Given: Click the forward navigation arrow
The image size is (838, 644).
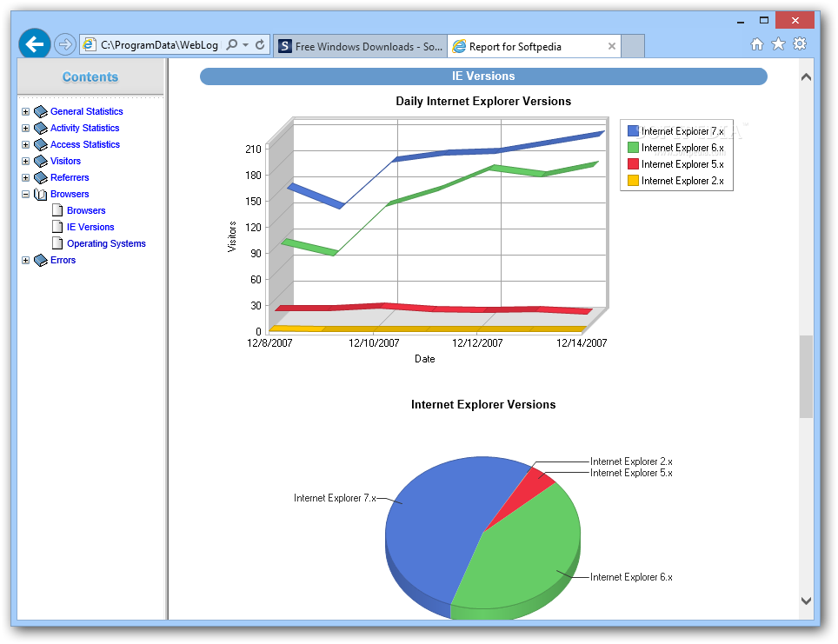Looking at the screenshot, I should [x=65, y=44].
